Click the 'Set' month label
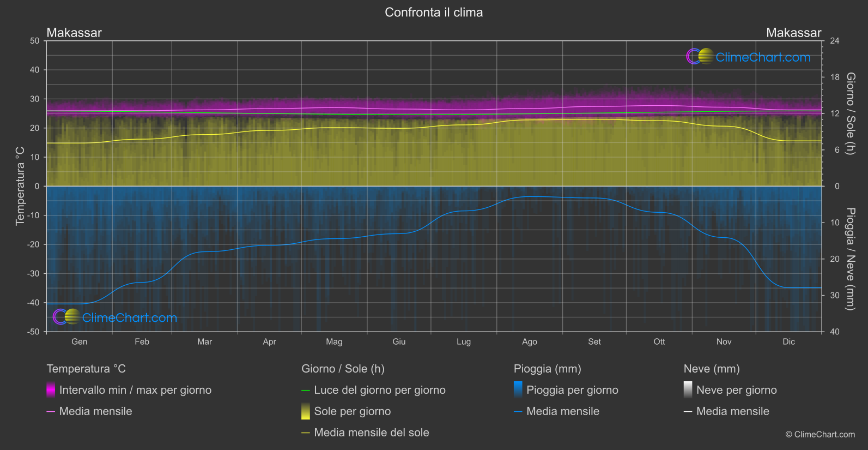Image resolution: width=868 pixels, height=450 pixels. tap(594, 341)
